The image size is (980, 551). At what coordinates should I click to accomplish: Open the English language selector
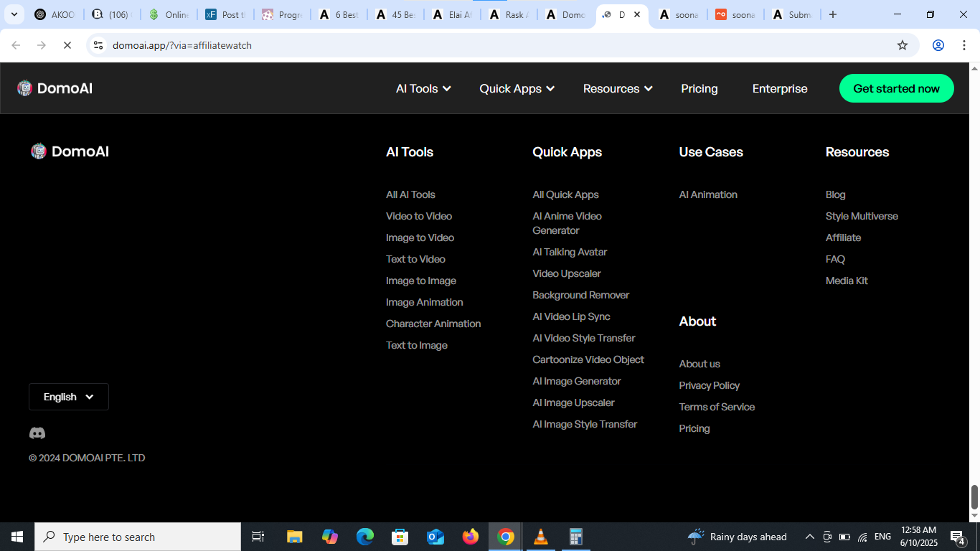tap(69, 397)
